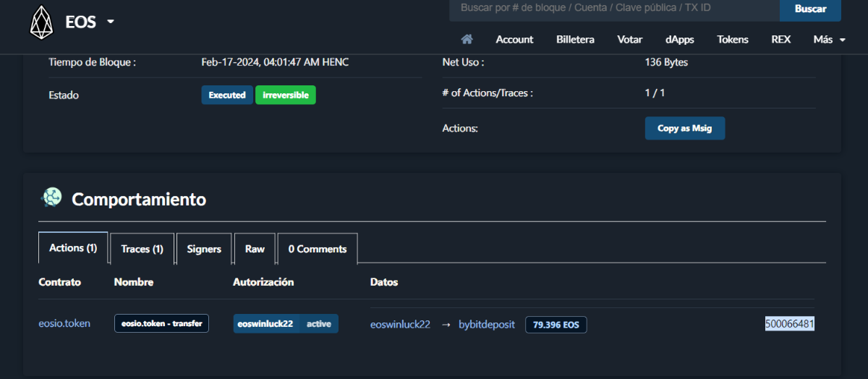Screen dimensions: 868x379
Task: Navigate to Tokens page
Action: click(x=733, y=39)
